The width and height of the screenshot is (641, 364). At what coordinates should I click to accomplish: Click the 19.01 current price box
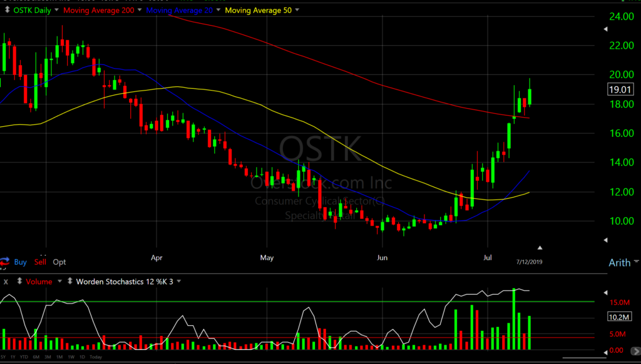pyautogui.click(x=620, y=89)
